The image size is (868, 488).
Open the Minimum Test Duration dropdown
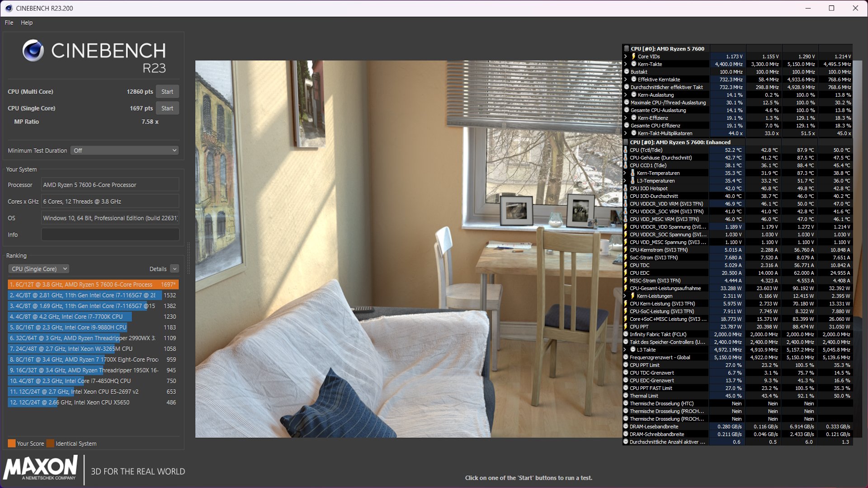pyautogui.click(x=125, y=150)
